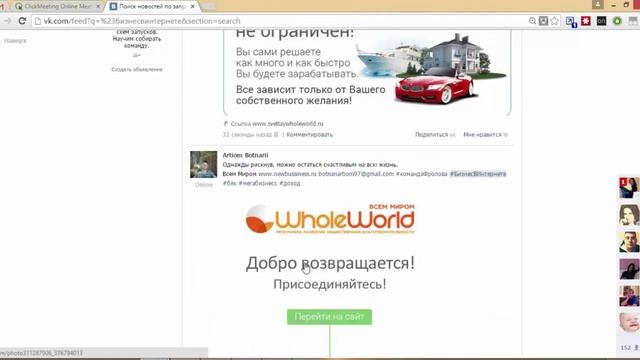
Task: Open the second chat contact avatar in the sidebar
Action: pyautogui.click(x=629, y=215)
